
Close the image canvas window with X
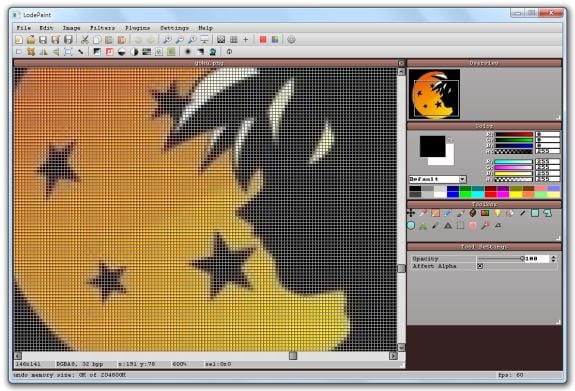click(x=401, y=63)
